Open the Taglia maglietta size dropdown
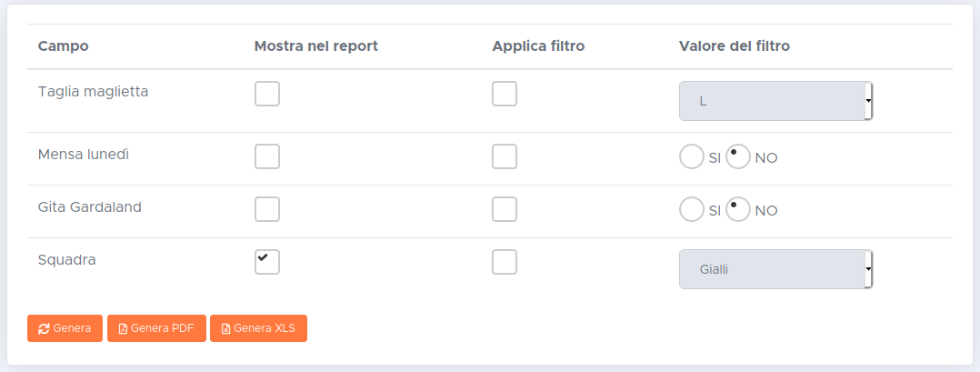Image resolution: width=980 pixels, height=372 pixels. tap(775, 101)
